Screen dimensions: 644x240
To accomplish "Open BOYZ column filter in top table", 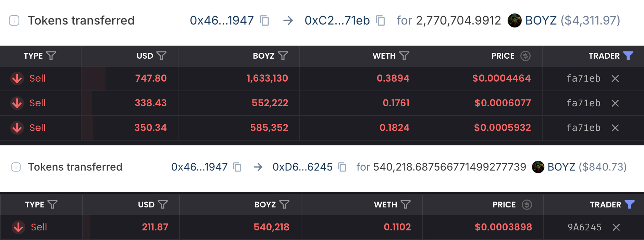I will (x=283, y=56).
